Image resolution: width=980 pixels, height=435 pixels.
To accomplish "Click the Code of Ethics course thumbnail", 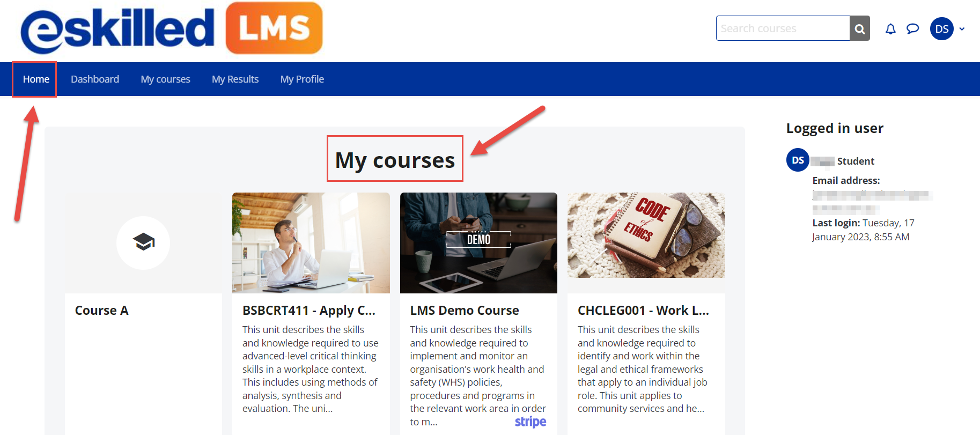I will [x=646, y=235].
